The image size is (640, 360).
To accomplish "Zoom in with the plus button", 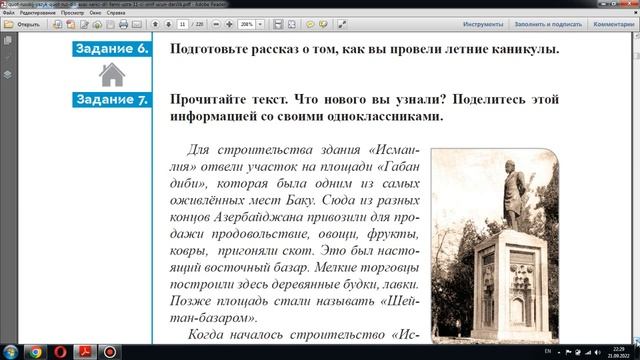I will [229, 24].
